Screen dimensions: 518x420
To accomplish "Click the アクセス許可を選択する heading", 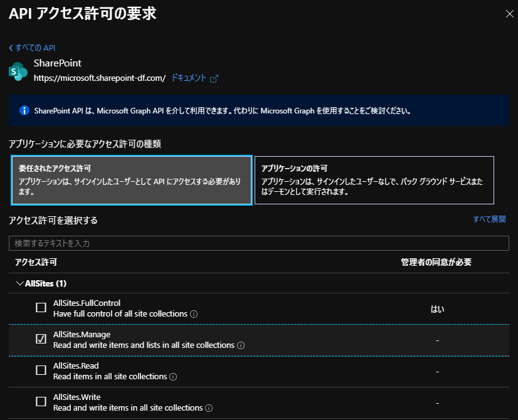I will (53, 220).
